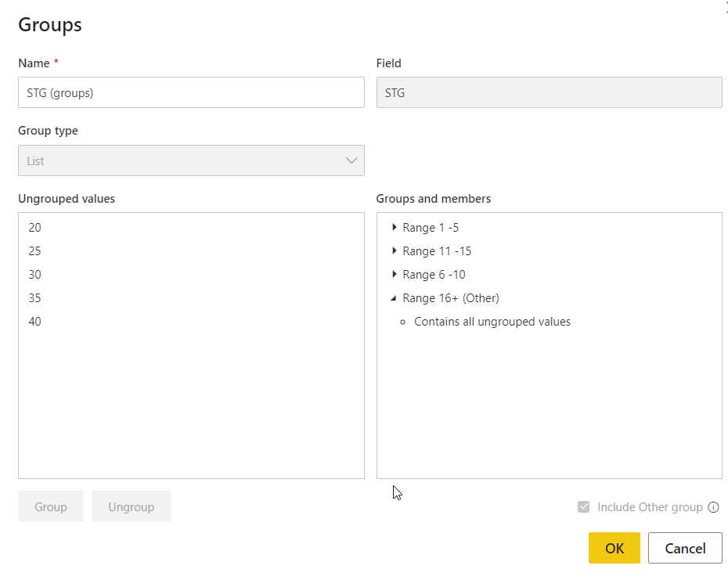Image resolution: width=728 pixels, height=580 pixels.
Task: Select the Range 1 -5 group label
Action: 431,228
